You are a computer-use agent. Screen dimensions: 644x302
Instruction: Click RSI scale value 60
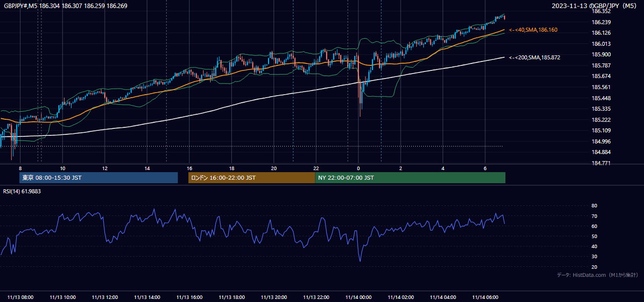pyautogui.click(x=594, y=226)
